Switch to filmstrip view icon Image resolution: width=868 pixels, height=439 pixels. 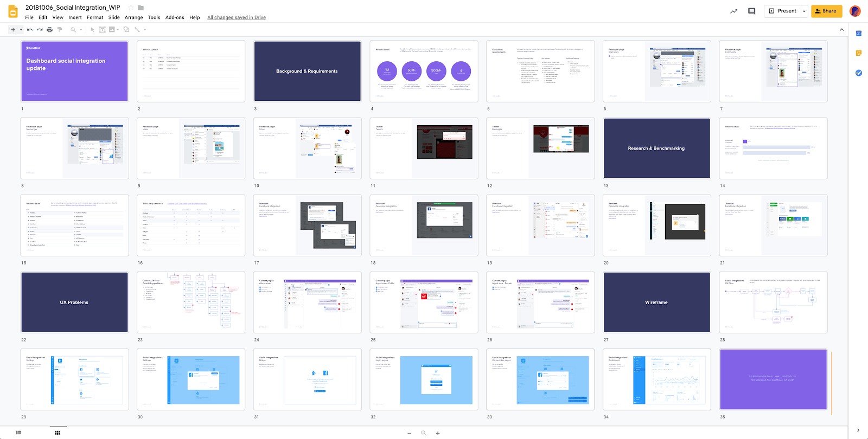coord(18,432)
